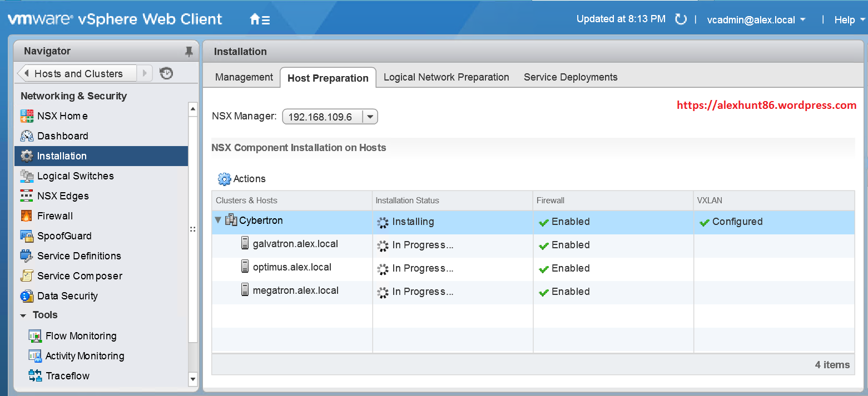Collapse the Tools section in the navigator
Screen dimensions: 868x396
click(23, 315)
